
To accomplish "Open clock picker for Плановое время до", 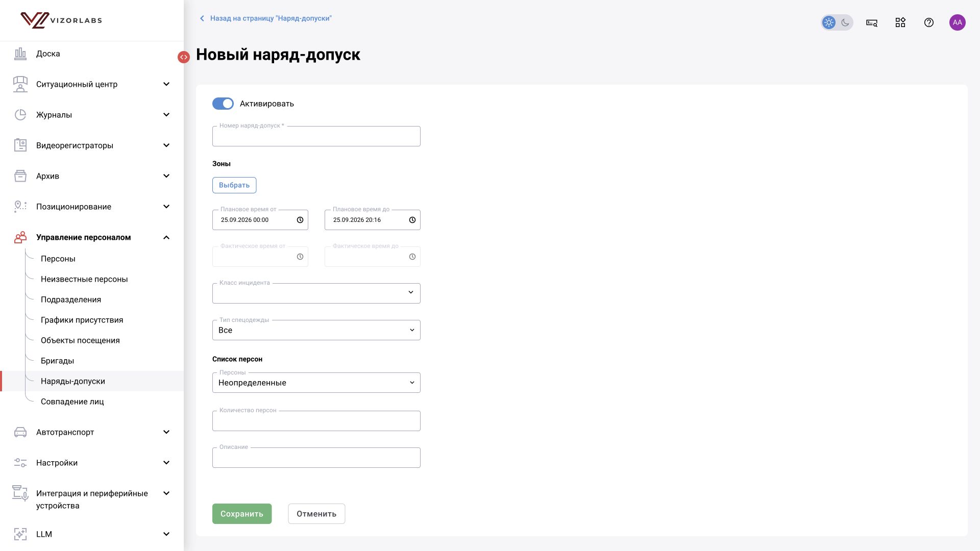I will (x=412, y=220).
